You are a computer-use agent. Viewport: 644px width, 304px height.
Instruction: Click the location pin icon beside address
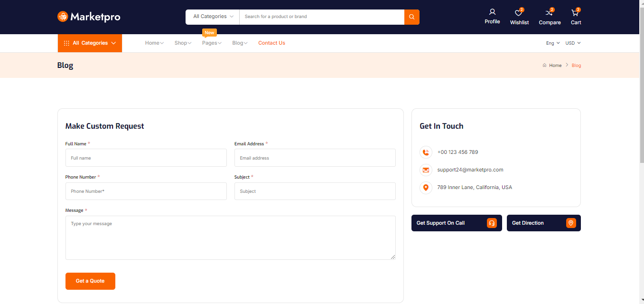(426, 188)
